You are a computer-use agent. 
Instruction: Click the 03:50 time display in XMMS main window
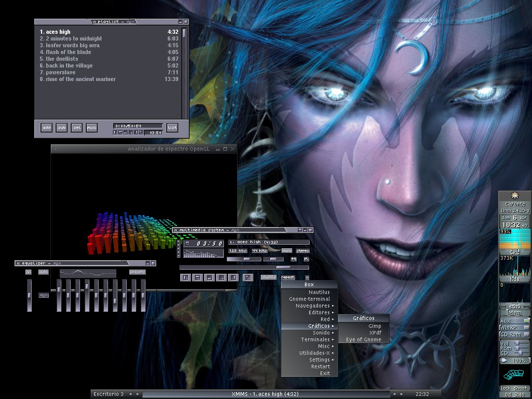point(210,244)
